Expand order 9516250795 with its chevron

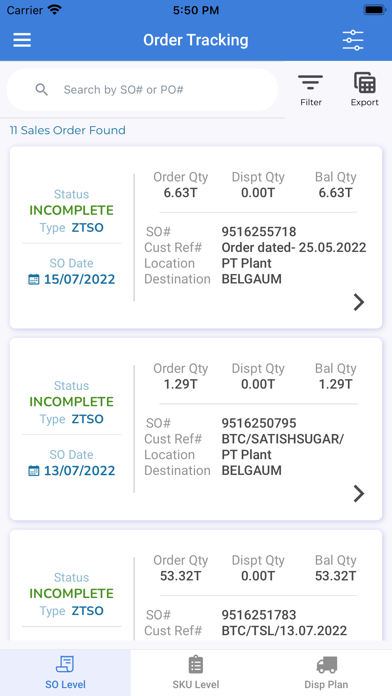click(359, 494)
